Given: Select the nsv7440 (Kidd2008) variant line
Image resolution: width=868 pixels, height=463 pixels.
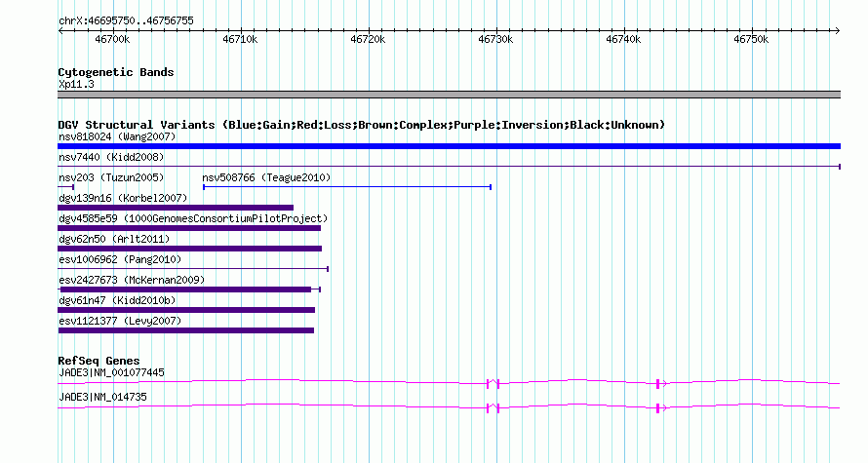Looking at the screenshot, I should 449,167.
